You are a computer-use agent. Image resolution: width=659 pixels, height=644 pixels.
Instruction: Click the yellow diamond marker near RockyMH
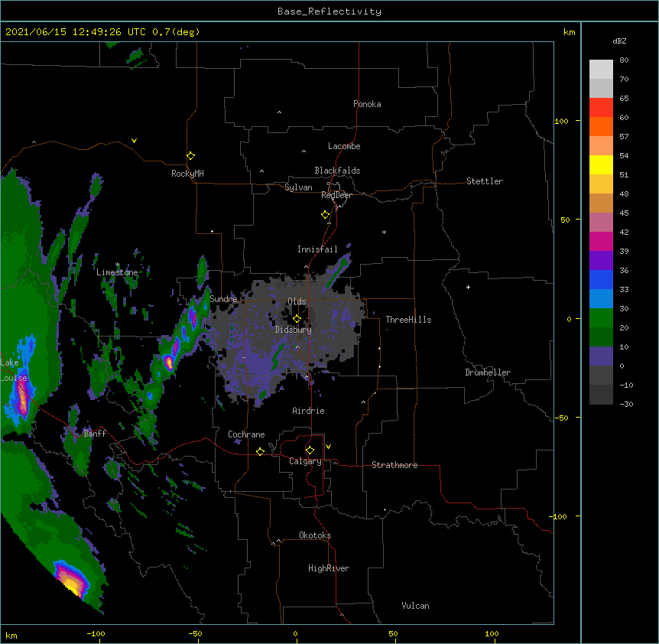click(x=190, y=156)
